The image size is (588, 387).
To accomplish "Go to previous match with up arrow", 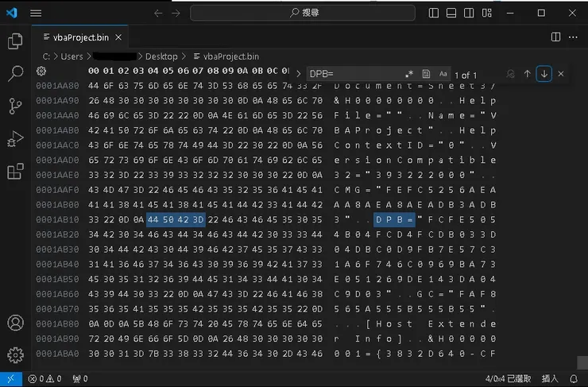I will [528, 74].
